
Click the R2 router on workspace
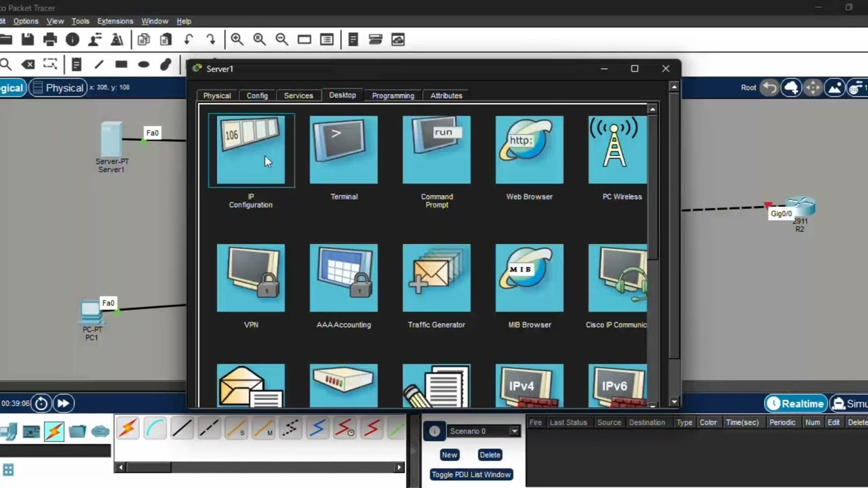click(800, 206)
